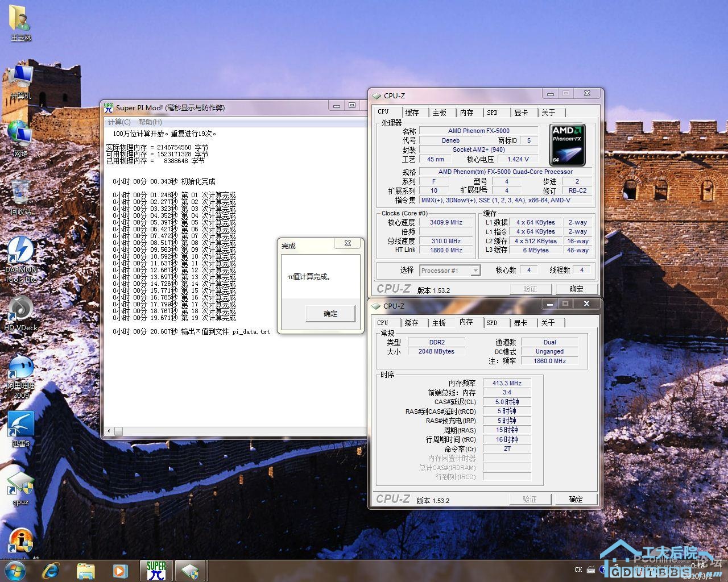Switch to CPU tab in lower CPU-Z window
Screen dimensions: 728x582
[383, 323]
